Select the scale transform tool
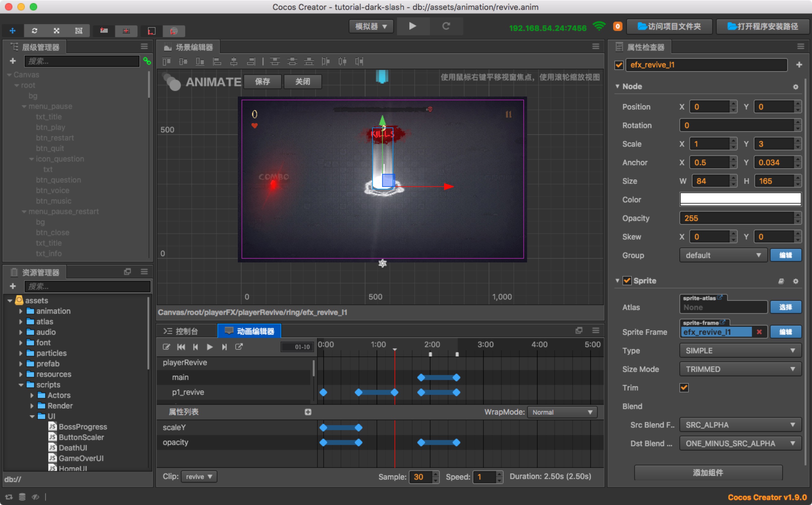Screen dimensions: 812x505 click(56, 31)
